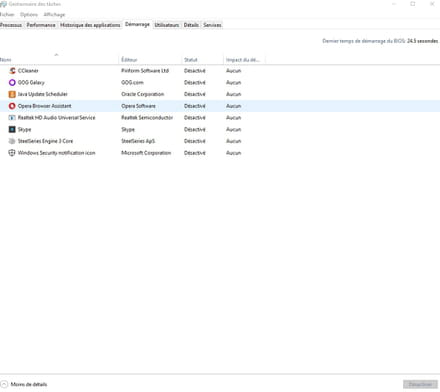Close the Task Manager window
Image resolution: width=440 pixels, height=392 pixels.
click(432, 4)
